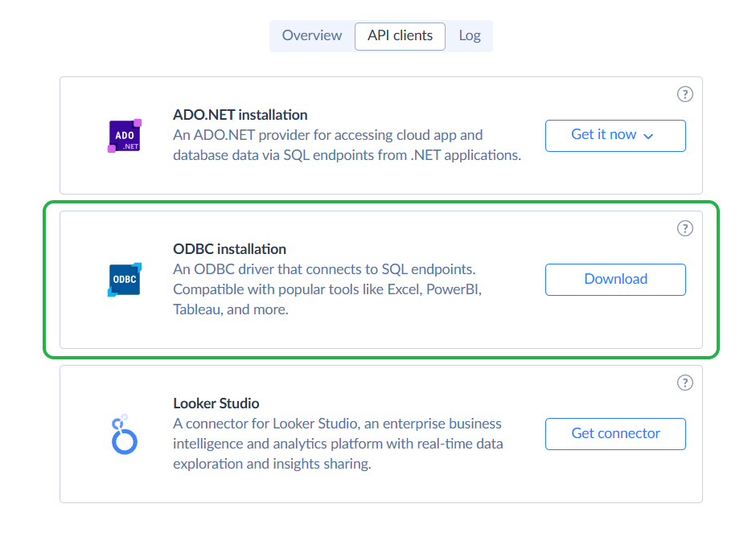756x549 pixels.
Task: Click the ODBC logo icon
Action: [x=125, y=280]
